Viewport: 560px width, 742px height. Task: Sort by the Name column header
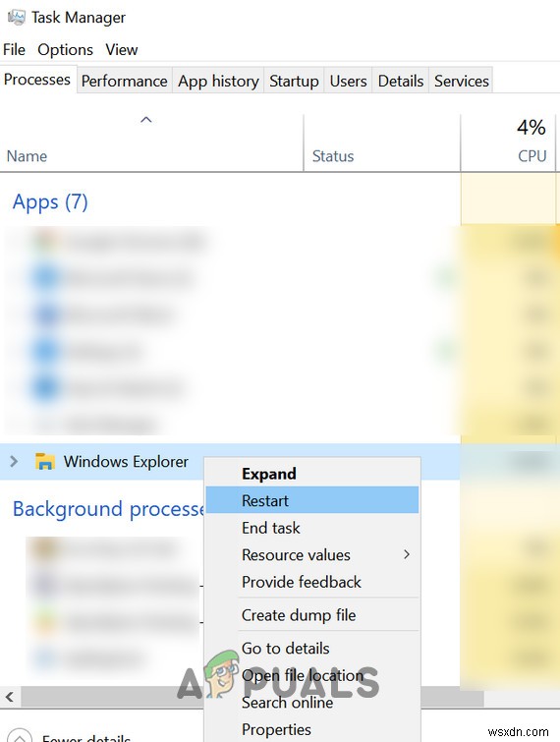(151, 143)
